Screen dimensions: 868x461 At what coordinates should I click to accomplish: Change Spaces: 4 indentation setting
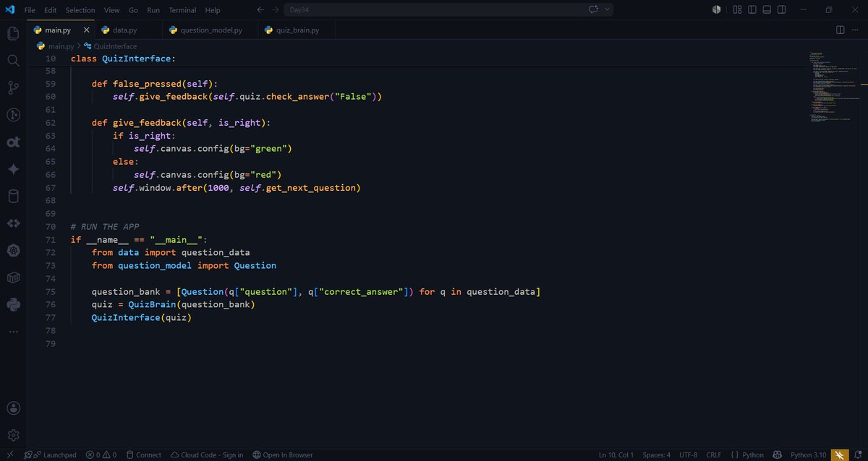[x=657, y=455]
